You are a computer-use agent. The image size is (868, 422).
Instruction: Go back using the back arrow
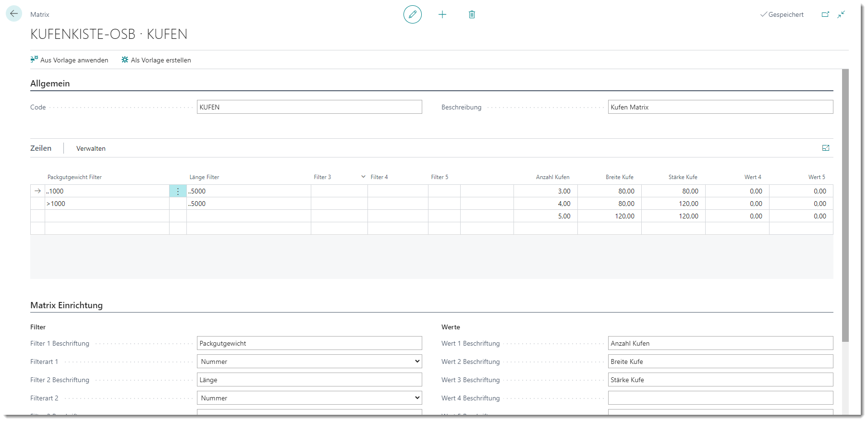[x=14, y=14]
